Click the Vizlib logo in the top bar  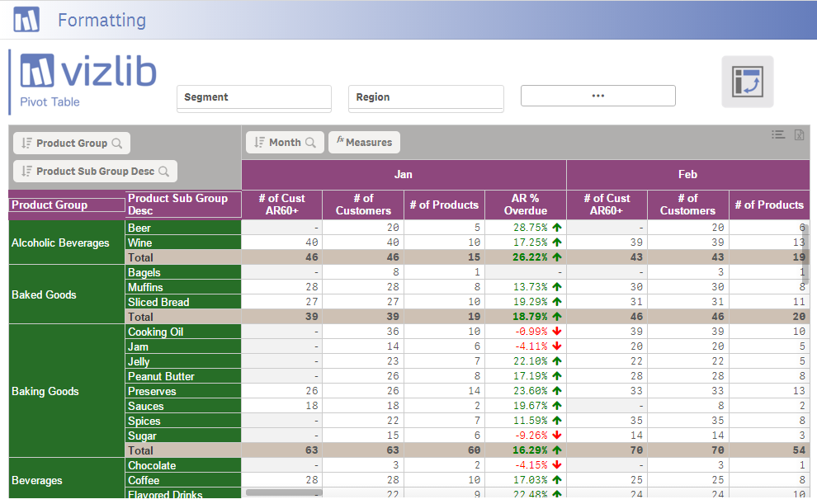(x=27, y=19)
